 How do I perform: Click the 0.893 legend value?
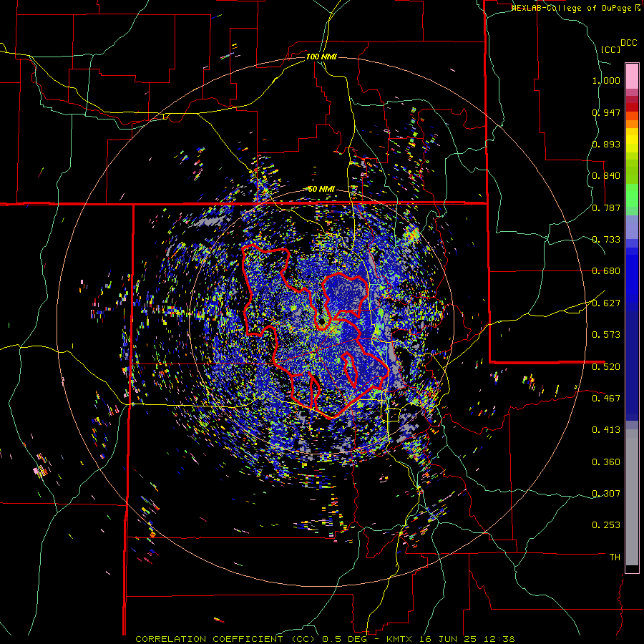coord(606,144)
